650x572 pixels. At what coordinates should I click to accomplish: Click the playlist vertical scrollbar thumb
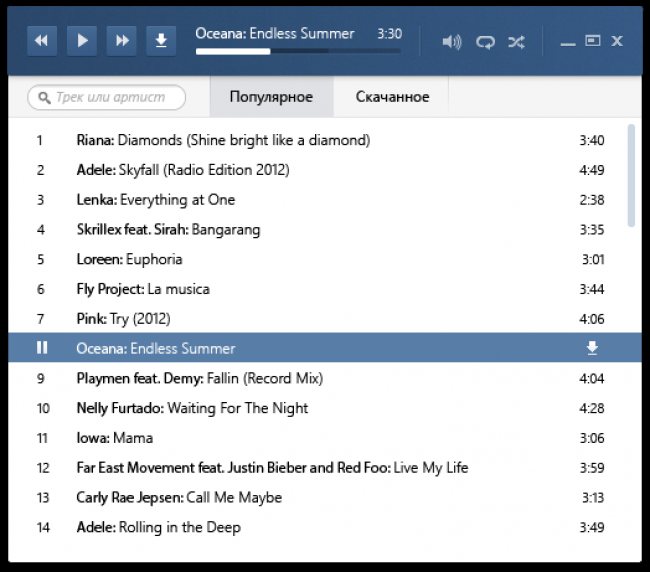click(x=631, y=175)
